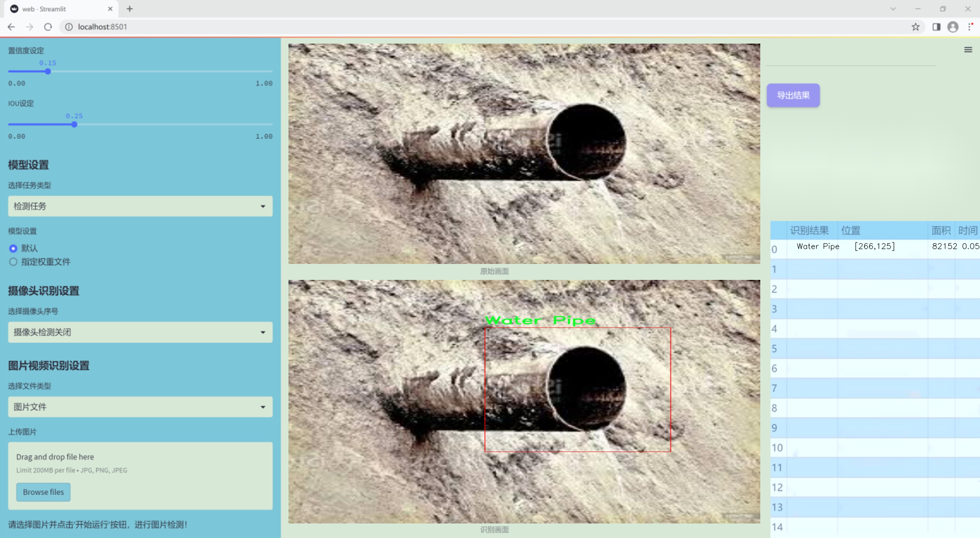Screen dimensions: 980x538
Task: Click the browser reload icon
Action: pos(48,27)
